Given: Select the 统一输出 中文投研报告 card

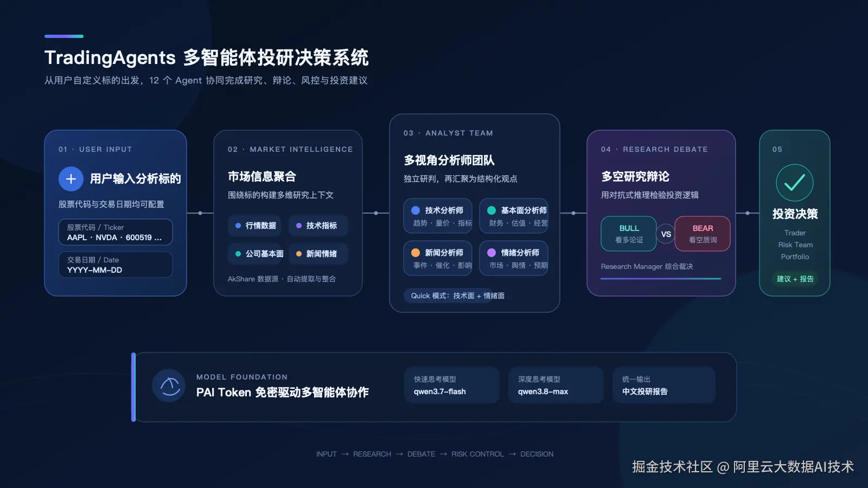Looking at the screenshot, I should point(664,385).
